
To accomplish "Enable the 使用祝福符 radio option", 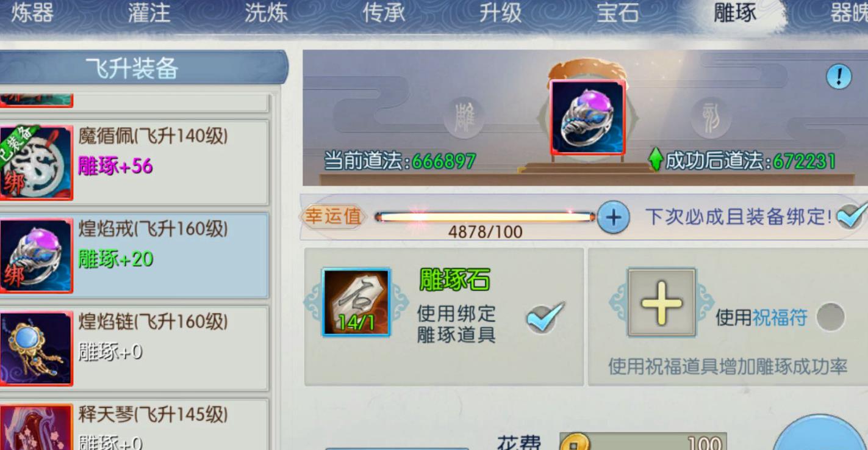I will (830, 318).
